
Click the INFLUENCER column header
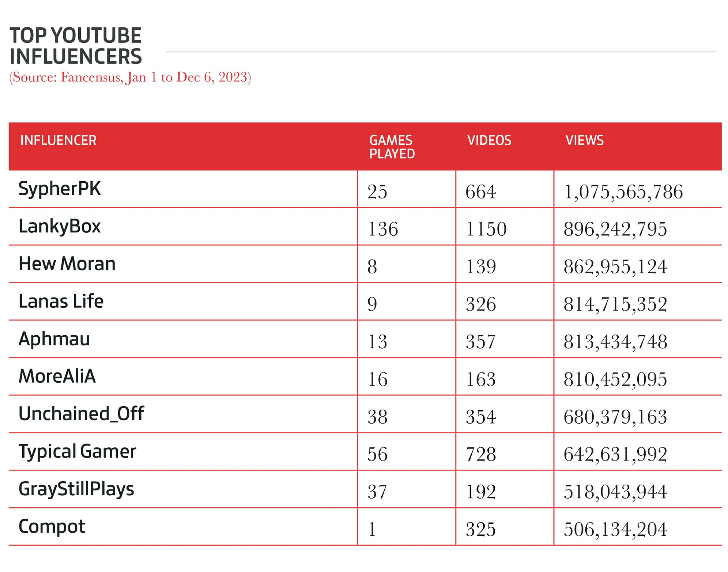[58, 140]
